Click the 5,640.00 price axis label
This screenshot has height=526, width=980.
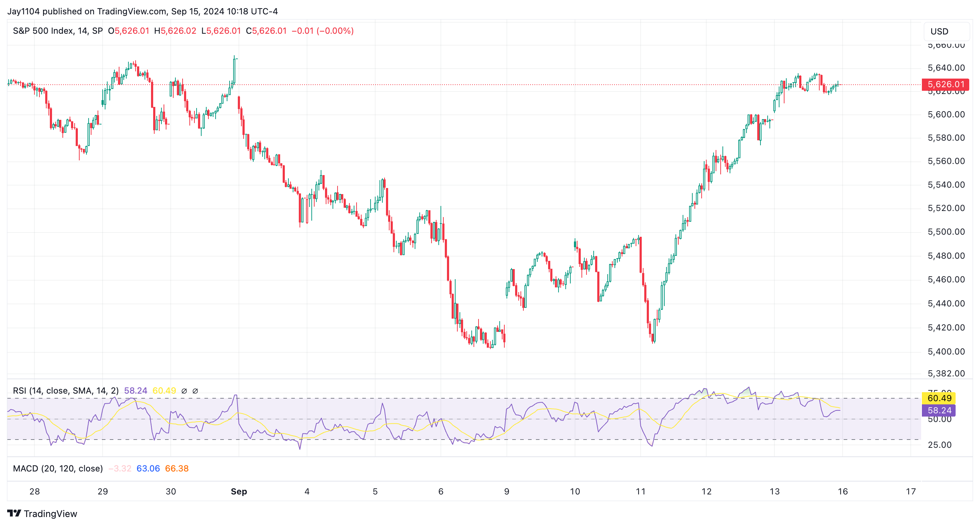(x=946, y=68)
